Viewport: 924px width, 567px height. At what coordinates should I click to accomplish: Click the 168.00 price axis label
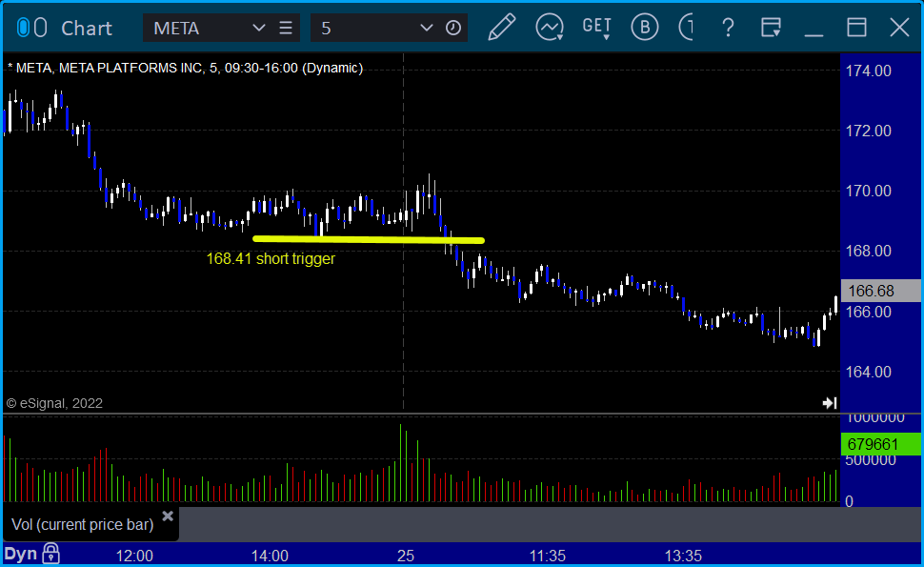click(x=868, y=251)
